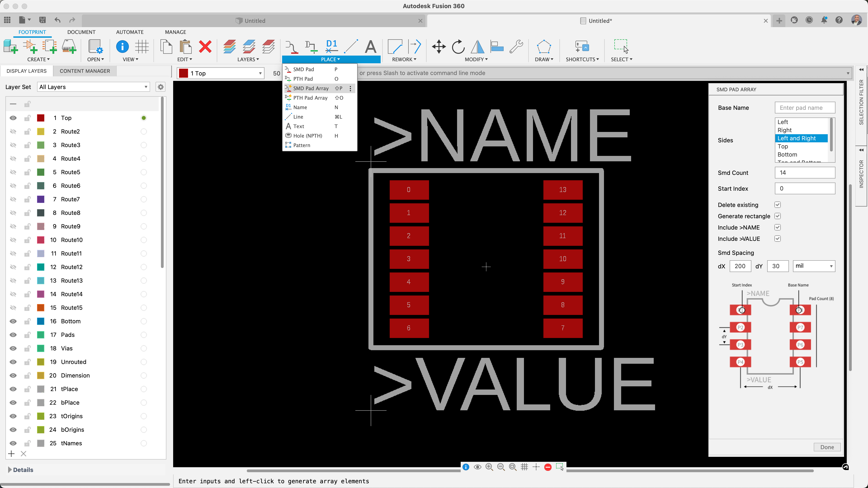
Task: Open the Help question mark icon
Action: [839, 20]
